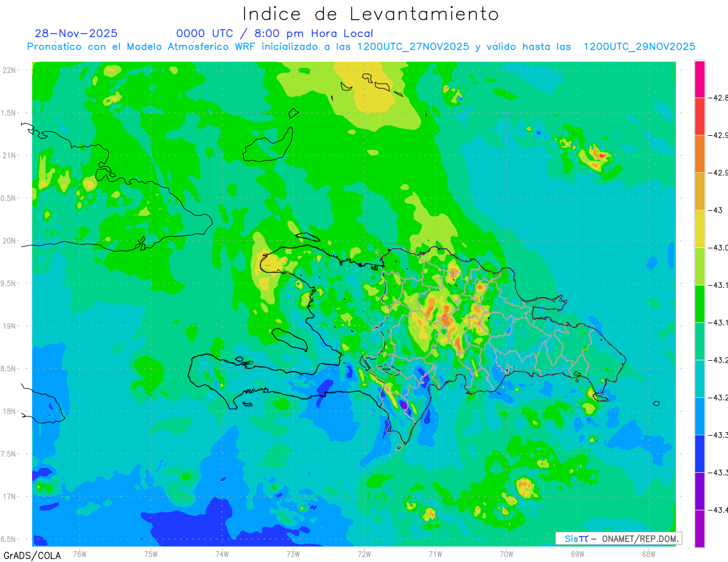This screenshot has height=562, width=728.
Task: Select the orange legend color band
Action: point(699,154)
